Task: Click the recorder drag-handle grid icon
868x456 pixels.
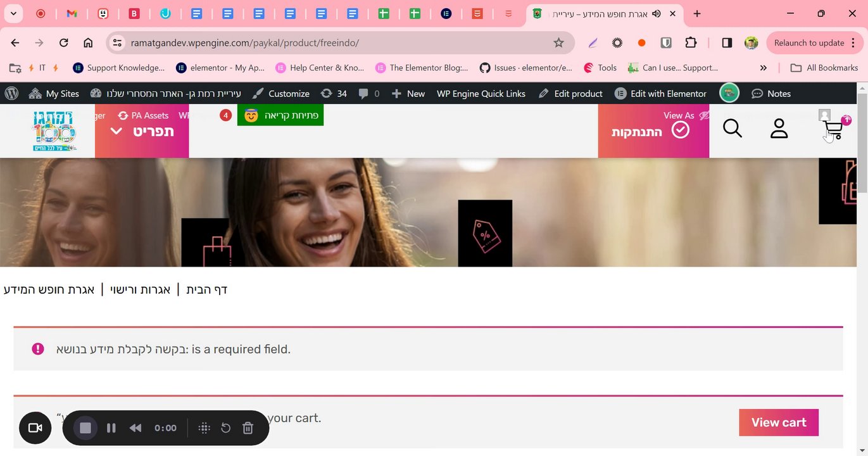Action: (204, 428)
